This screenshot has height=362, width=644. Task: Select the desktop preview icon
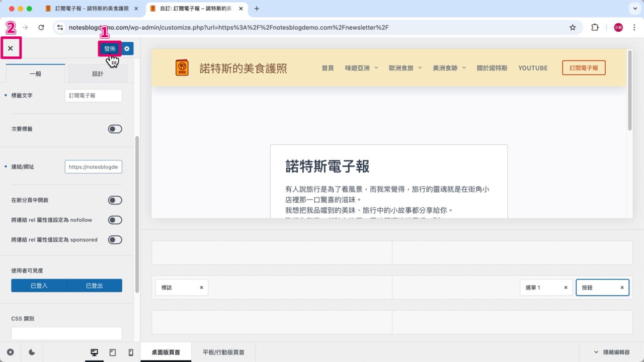point(94,352)
